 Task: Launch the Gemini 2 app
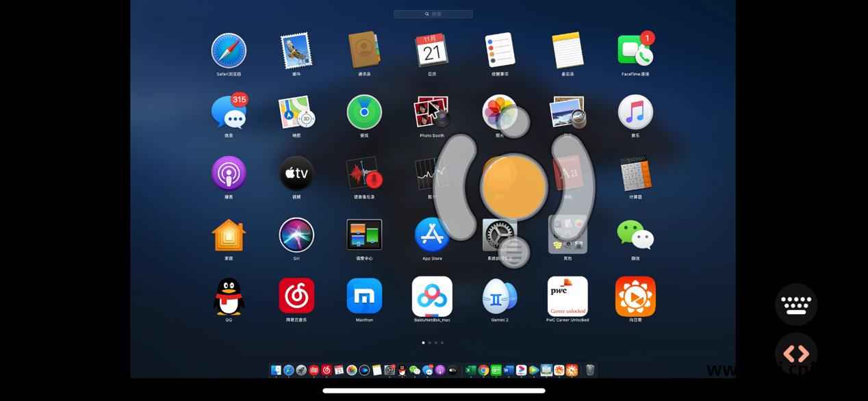tap(500, 296)
